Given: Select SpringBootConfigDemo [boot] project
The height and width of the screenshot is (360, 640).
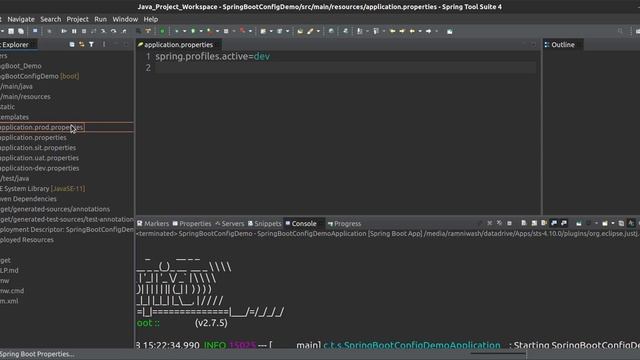Looking at the screenshot, I should click(40, 76).
